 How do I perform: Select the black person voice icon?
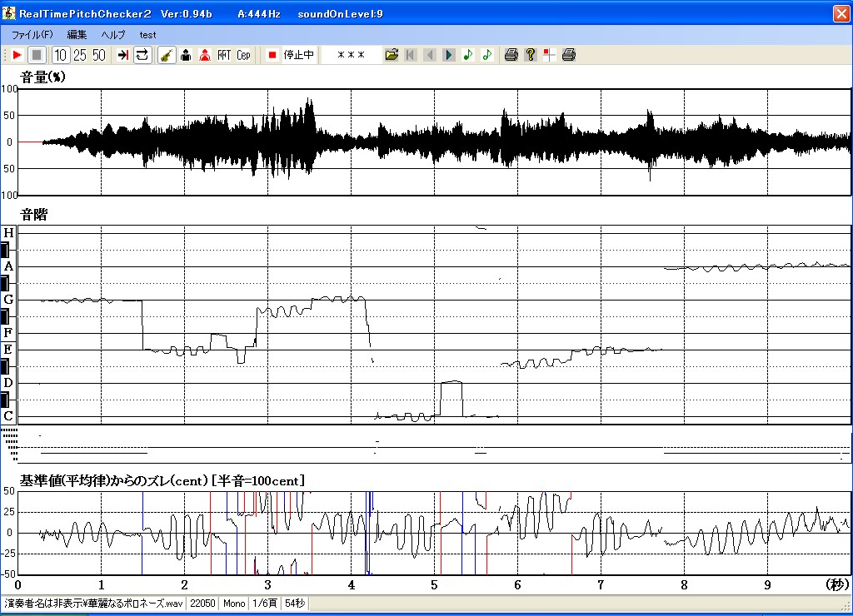(x=186, y=55)
